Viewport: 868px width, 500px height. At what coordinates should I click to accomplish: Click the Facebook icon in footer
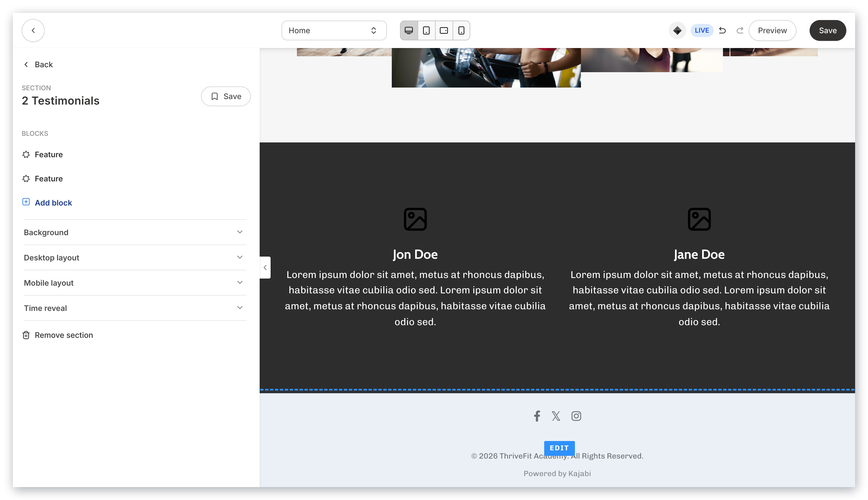click(x=537, y=416)
